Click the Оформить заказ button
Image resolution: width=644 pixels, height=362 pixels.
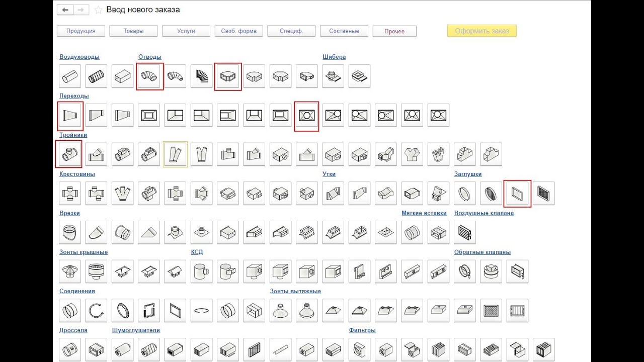click(x=482, y=31)
